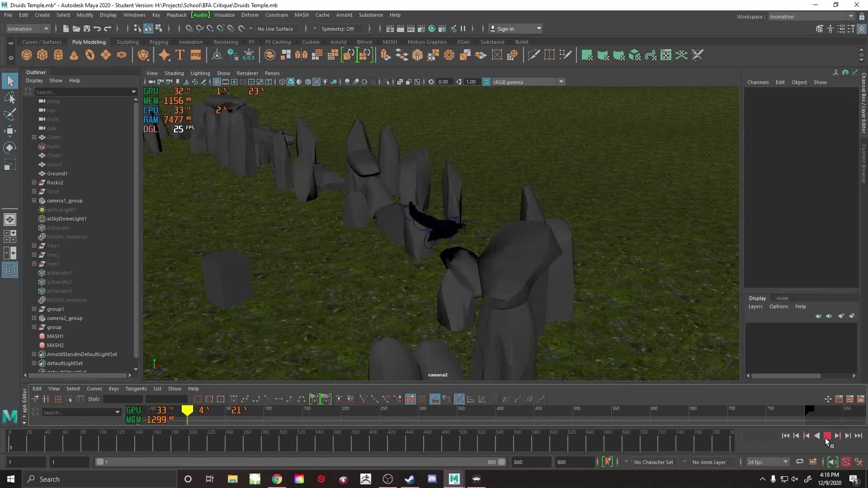868x488 pixels.
Task: Open the Animation menu set dropdown
Action: (28, 28)
